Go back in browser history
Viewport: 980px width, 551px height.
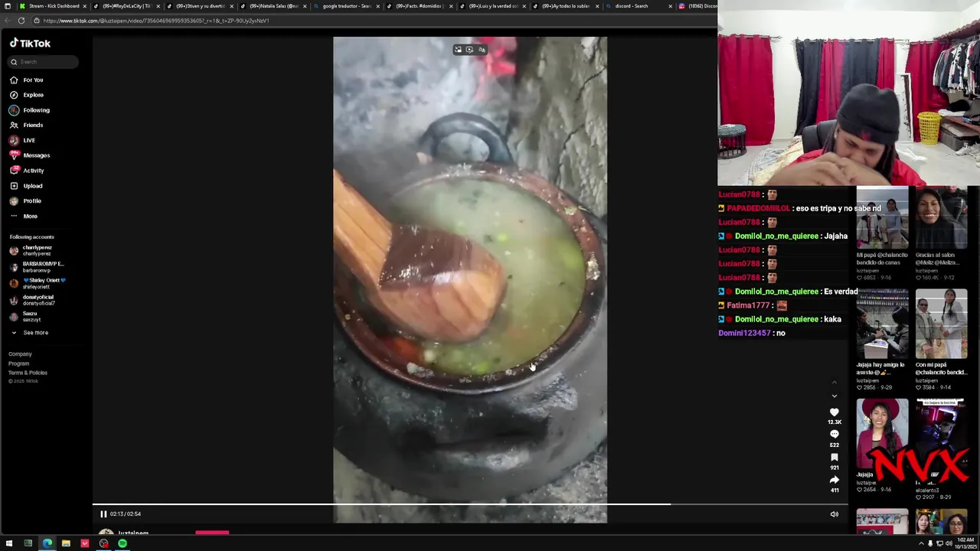click(x=7, y=21)
